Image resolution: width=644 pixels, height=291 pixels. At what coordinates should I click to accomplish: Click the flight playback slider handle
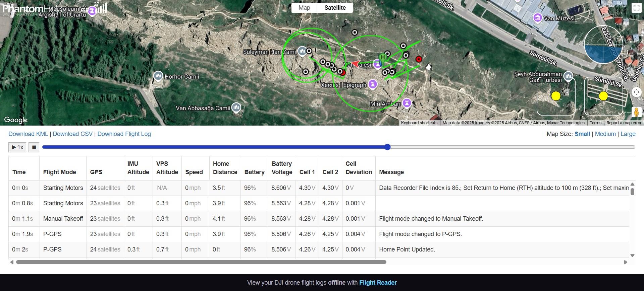[x=387, y=147]
